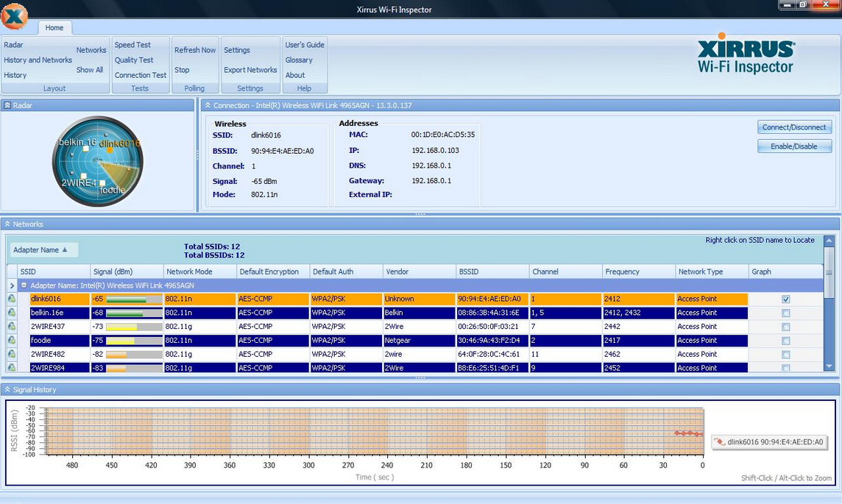This screenshot has width=842, height=504.
Task: Collapse the Radar panel header icon
Action: (x=7, y=105)
